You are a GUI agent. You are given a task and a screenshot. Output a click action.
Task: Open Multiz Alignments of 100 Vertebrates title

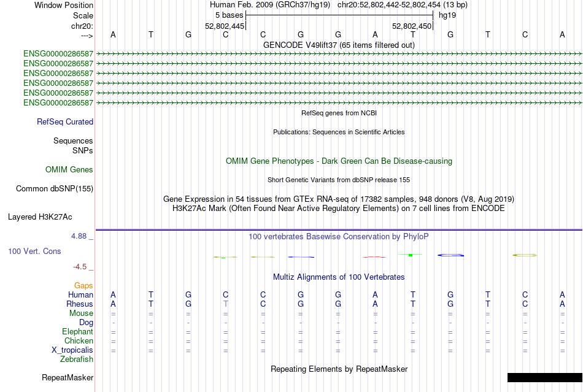[339, 277]
